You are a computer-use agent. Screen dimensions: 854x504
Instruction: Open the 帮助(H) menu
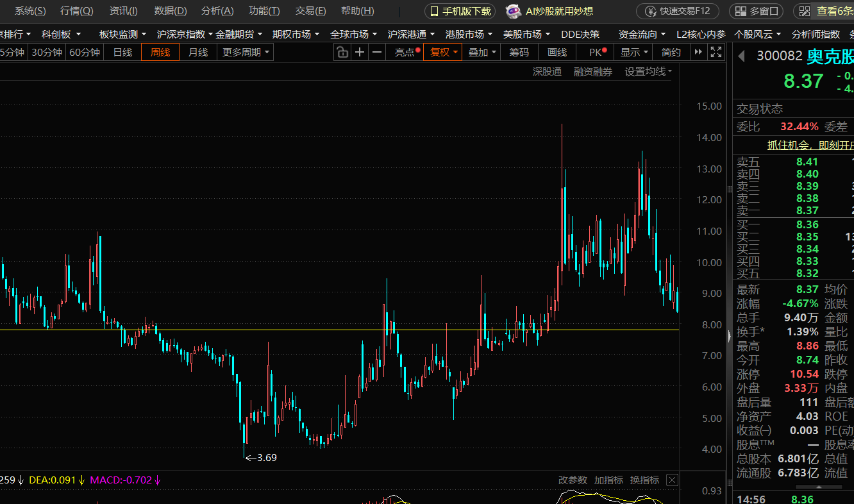(358, 11)
